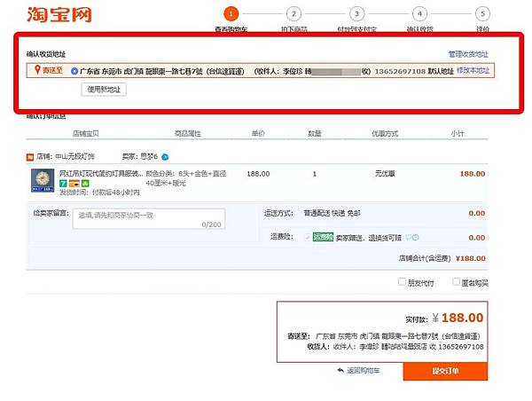The width and height of the screenshot is (532, 401).
Task: Click the shop icon beside 店铺: 中山无极灯饰
Action: [x=30, y=157]
